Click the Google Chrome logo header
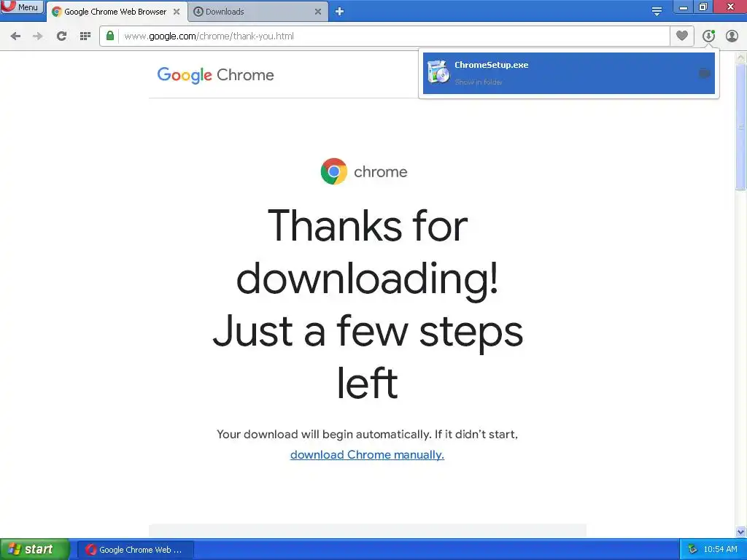Screen dimensions: 747x560 pos(215,75)
